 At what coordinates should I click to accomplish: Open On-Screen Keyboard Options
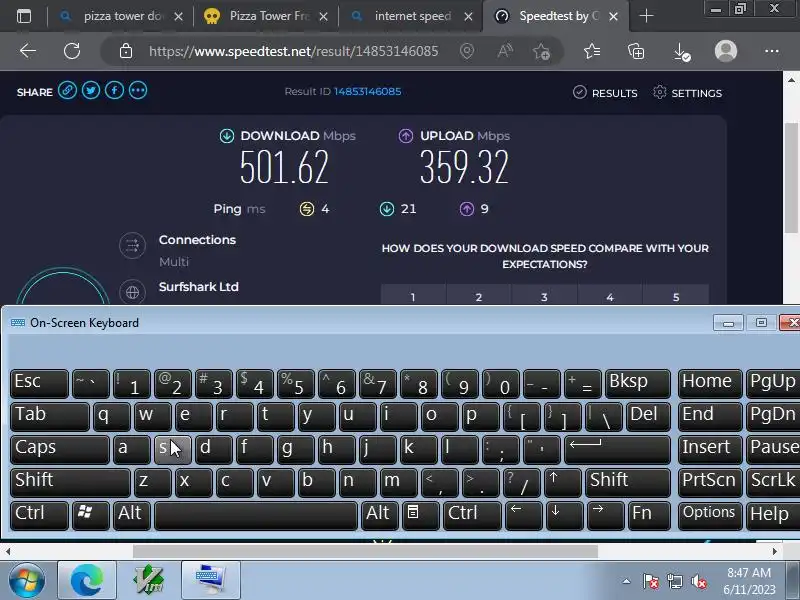(710, 515)
